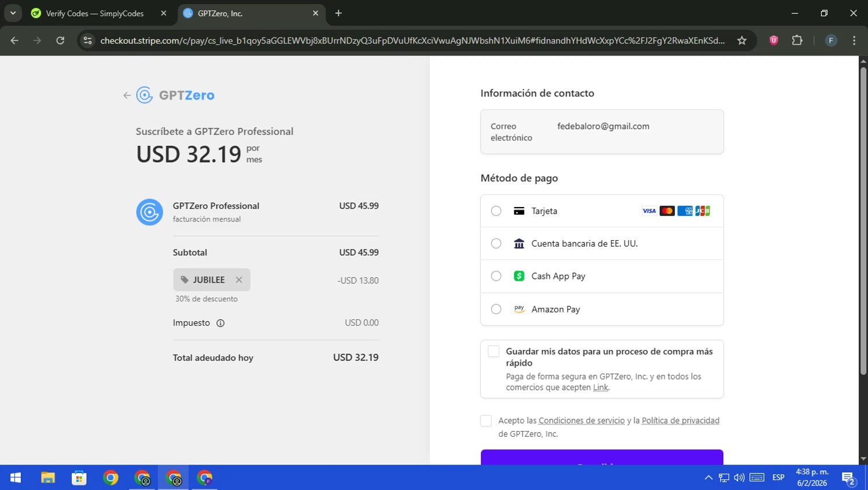Click the card icon beside Tarjeta
Image resolution: width=868 pixels, height=490 pixels.
coord(519,211)
